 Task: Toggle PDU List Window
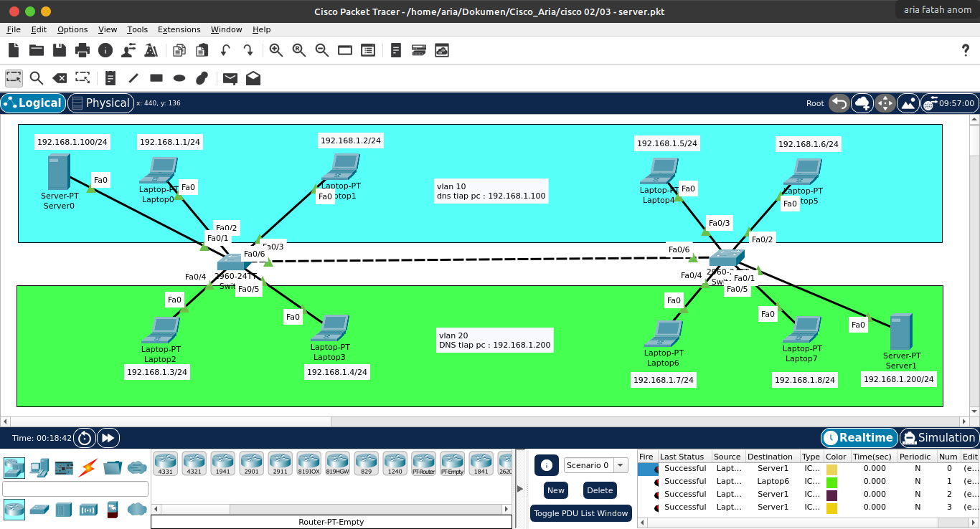(x=580, y=513)
